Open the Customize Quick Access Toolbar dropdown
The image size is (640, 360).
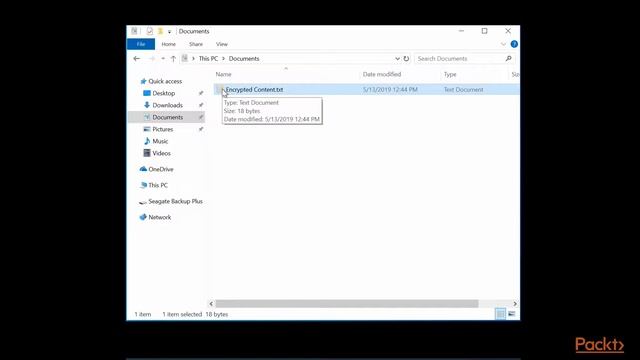[169, 31]
